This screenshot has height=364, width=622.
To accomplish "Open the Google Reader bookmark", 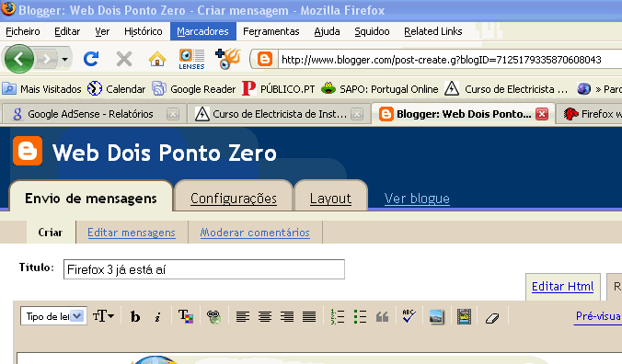I will click(194, 89).
